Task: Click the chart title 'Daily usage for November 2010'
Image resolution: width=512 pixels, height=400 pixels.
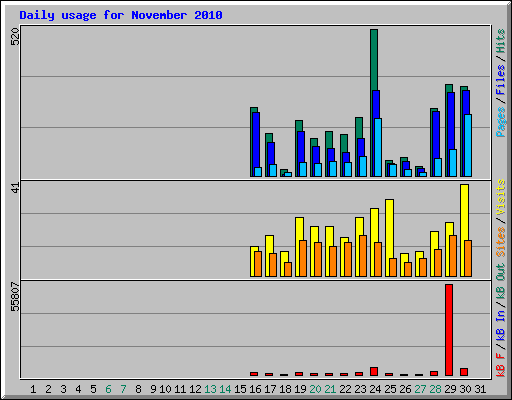Action: pos(121,15)
